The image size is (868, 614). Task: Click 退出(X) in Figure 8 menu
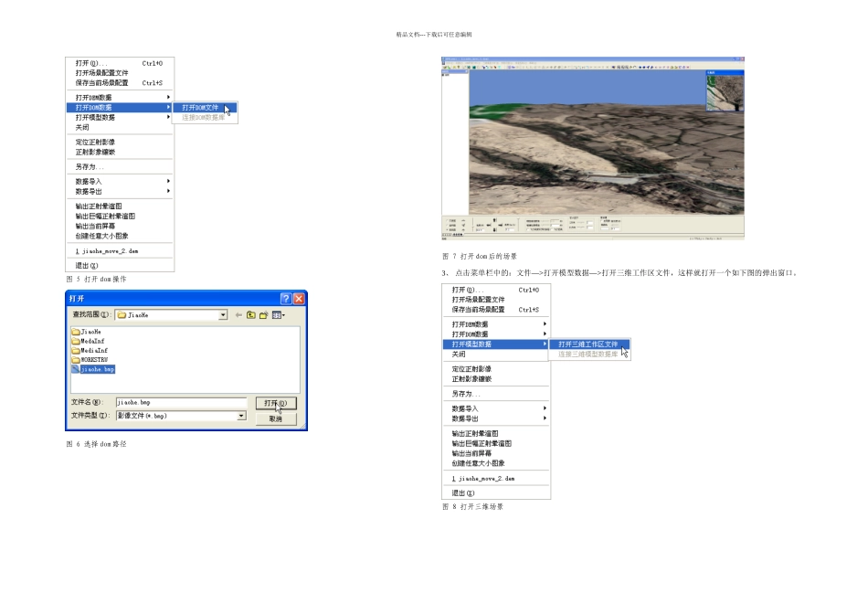click(x=495, y=492)
